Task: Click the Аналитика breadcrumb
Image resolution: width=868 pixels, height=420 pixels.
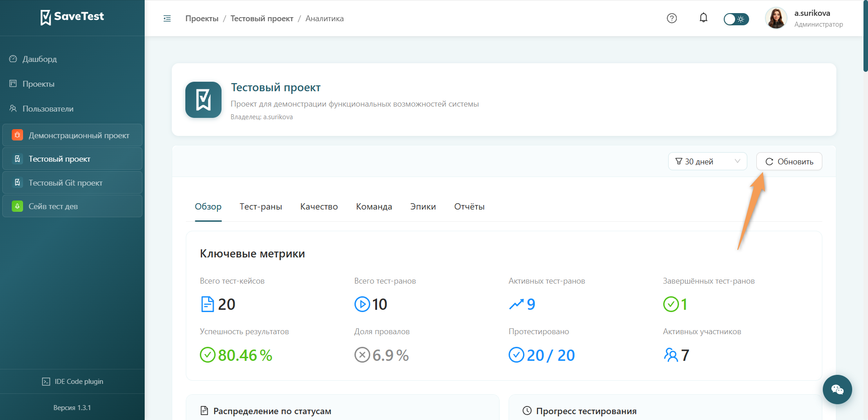Action: pyautogui.click(x=325, y=19)
